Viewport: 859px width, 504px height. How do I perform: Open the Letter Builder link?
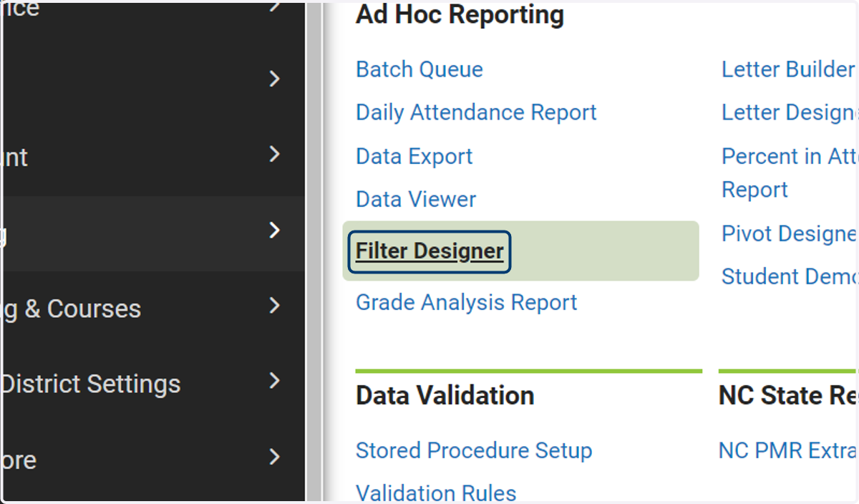pyautogui.click(x=788, y=69)
